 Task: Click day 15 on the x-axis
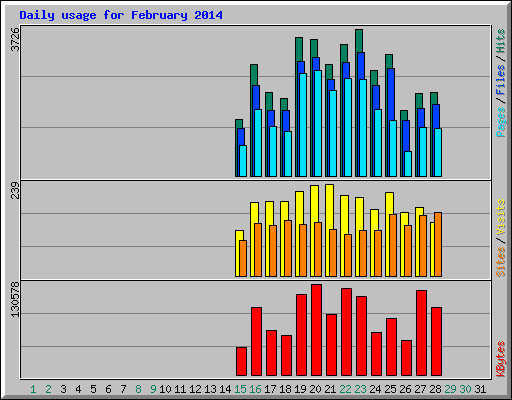pyautogui.click(x=240, y=389)
